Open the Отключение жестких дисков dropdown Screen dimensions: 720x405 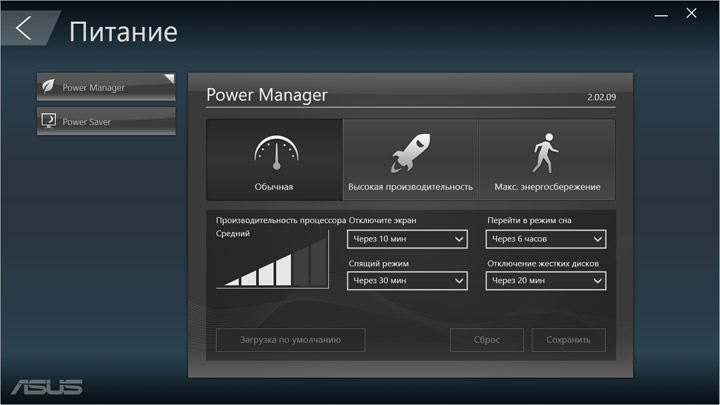(x=546, y=281)
